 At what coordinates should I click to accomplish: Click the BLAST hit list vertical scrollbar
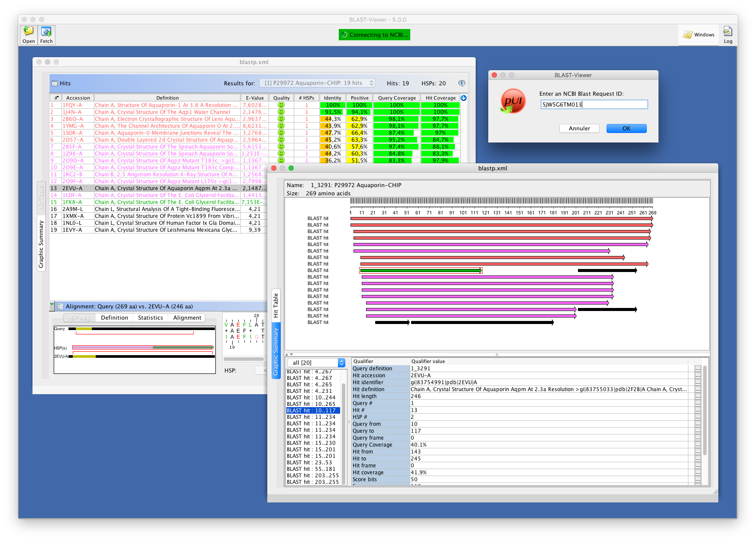344,433
